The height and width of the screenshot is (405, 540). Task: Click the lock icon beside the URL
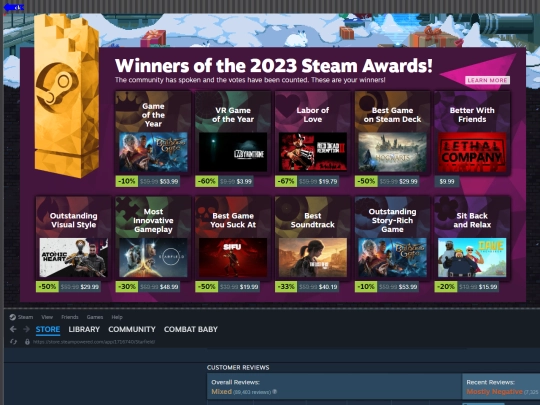tap(27, 342)
